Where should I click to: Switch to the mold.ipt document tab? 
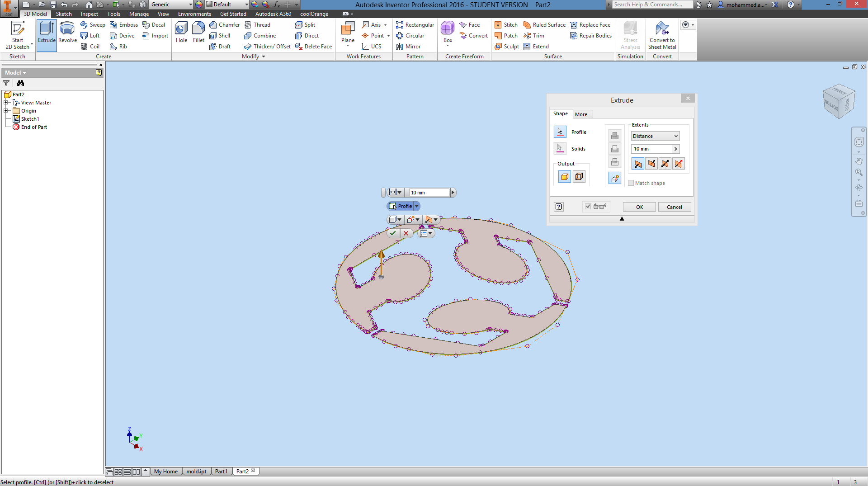click(x=196, y=471)
